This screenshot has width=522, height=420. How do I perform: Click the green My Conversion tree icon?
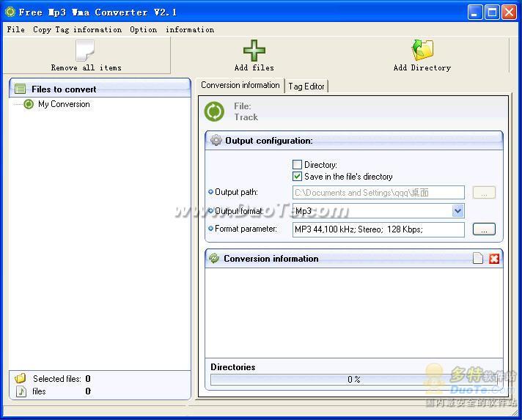[x=29, y=104]
